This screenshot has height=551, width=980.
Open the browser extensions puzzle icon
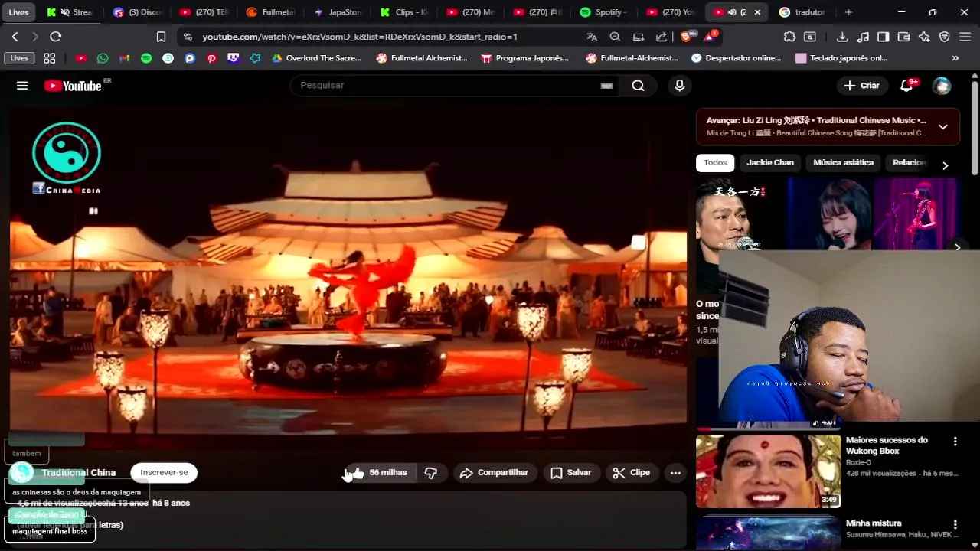pyautogui.click(x=789, y=37)
